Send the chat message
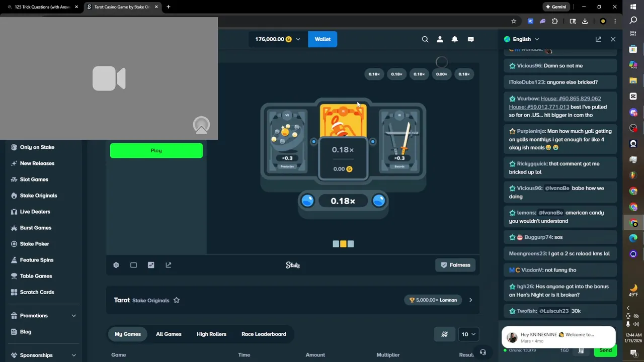This screenshot has height=362, width=644. tap(605, 350)
